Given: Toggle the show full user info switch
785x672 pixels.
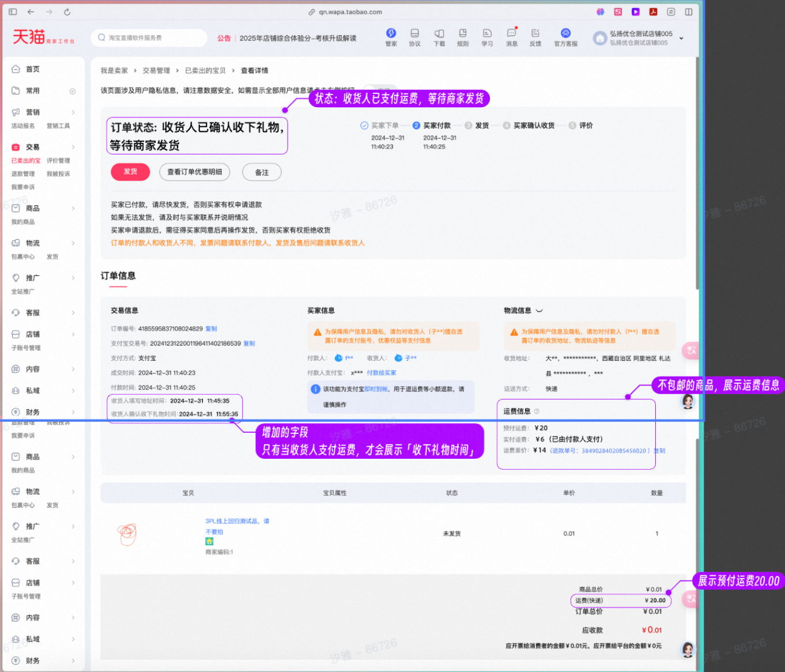Looking at the screenshot, I should (380, 90).
